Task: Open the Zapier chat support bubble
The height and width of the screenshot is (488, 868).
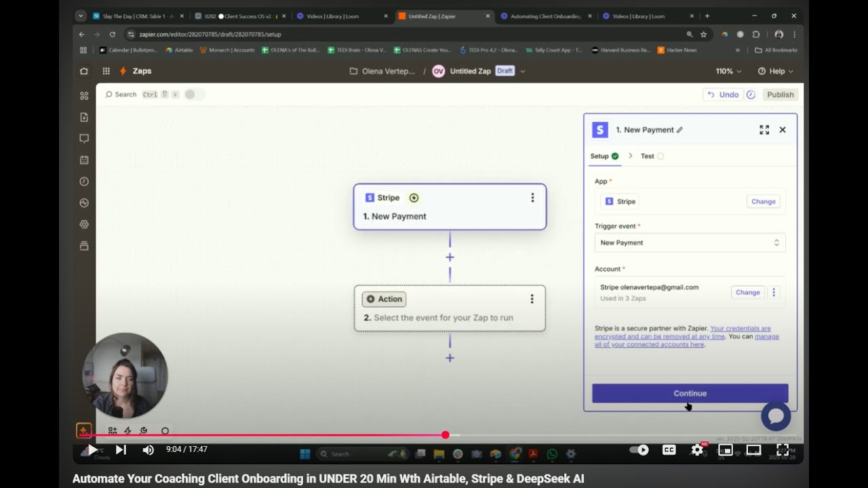Action: [x=776, y=415]
